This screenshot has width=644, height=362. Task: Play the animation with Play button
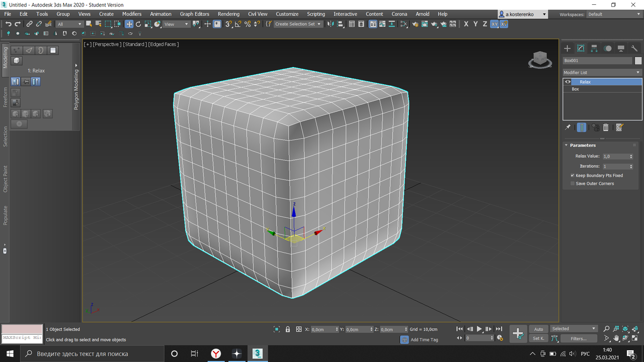[479, 329]
